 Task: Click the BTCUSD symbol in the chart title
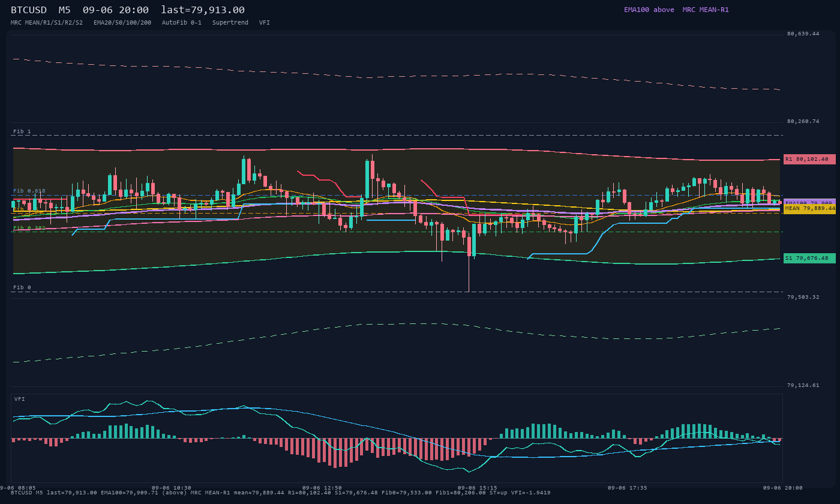point(28,10)
